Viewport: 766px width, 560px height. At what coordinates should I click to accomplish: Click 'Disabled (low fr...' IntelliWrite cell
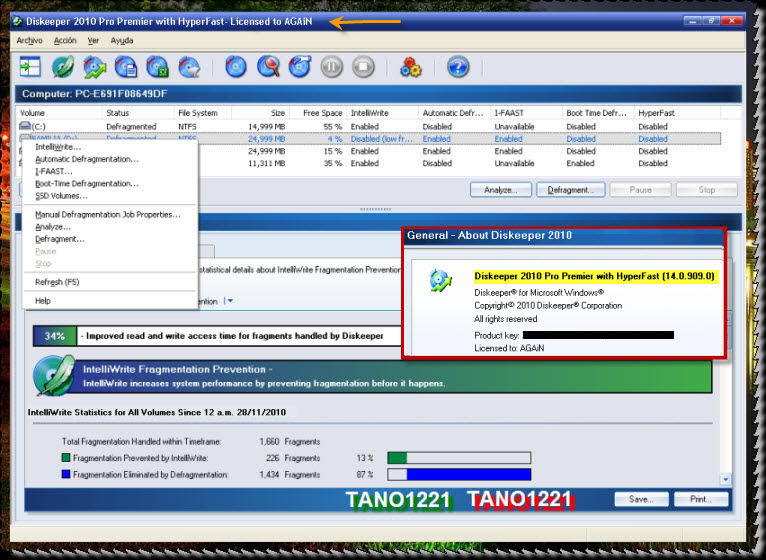pyautogui.click(x=382, y=139)
